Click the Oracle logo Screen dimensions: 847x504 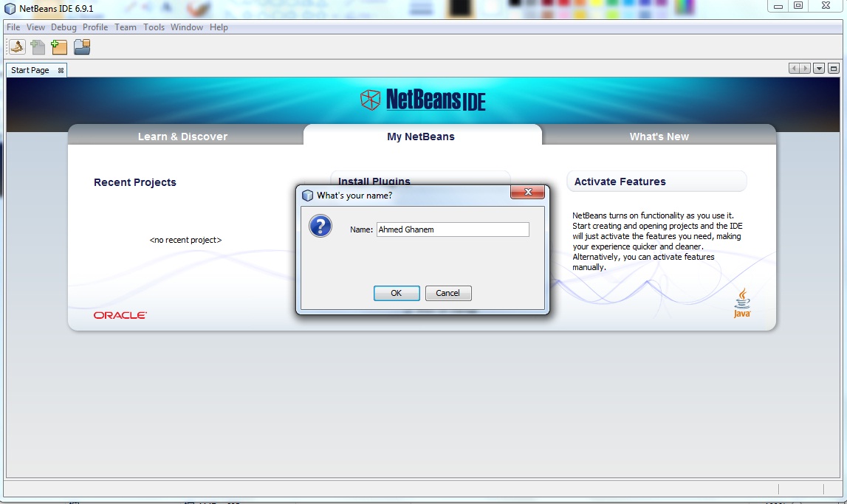tap(120, 315)
